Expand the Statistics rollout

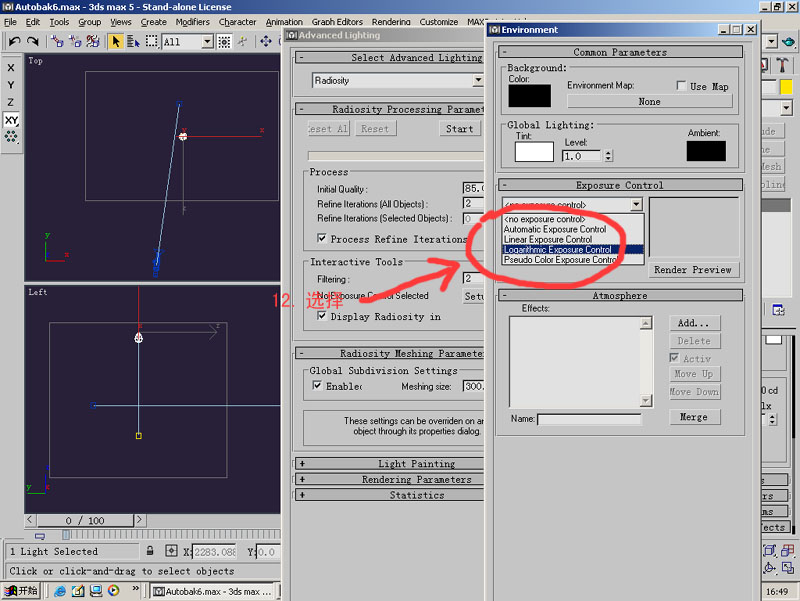click(390, 495)
